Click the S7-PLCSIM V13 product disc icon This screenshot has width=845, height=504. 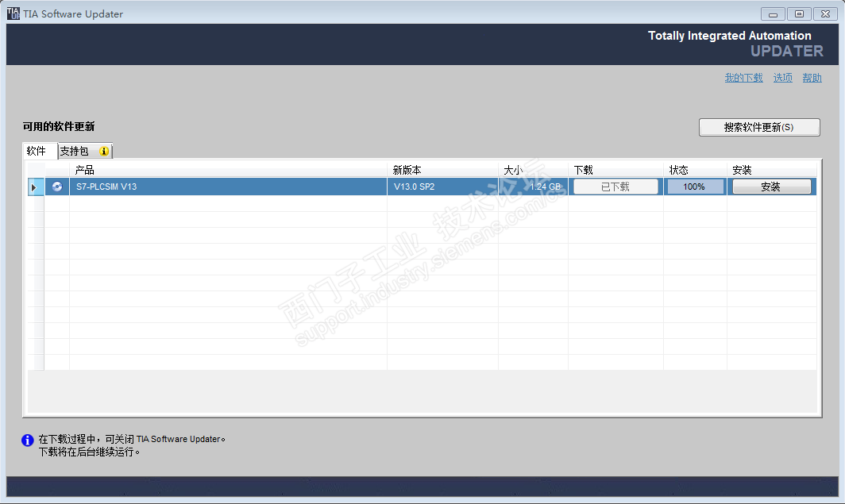(x=57, y=187)
